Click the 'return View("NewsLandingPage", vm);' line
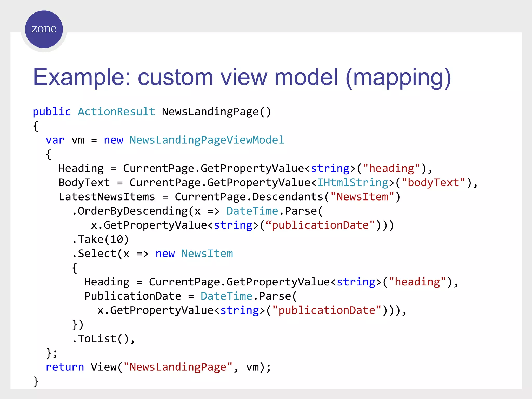This screenshot has width=532, height=399. (x=158, y=367)
